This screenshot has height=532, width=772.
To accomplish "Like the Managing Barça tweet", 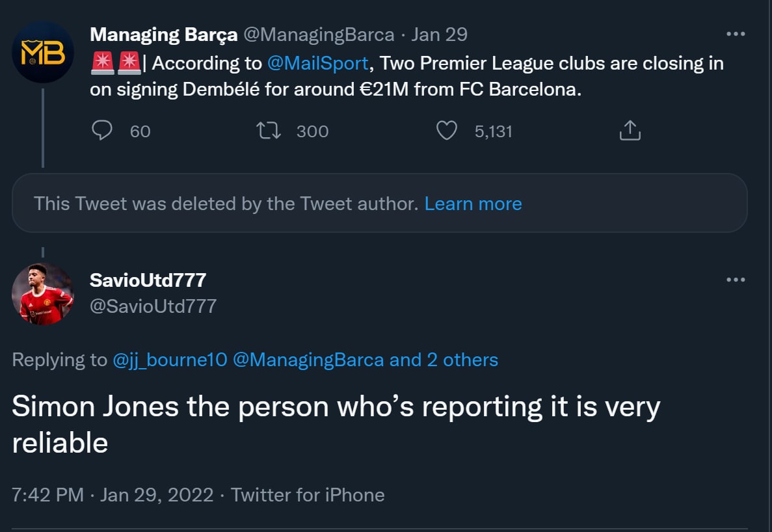I will [x=446, y=131].
